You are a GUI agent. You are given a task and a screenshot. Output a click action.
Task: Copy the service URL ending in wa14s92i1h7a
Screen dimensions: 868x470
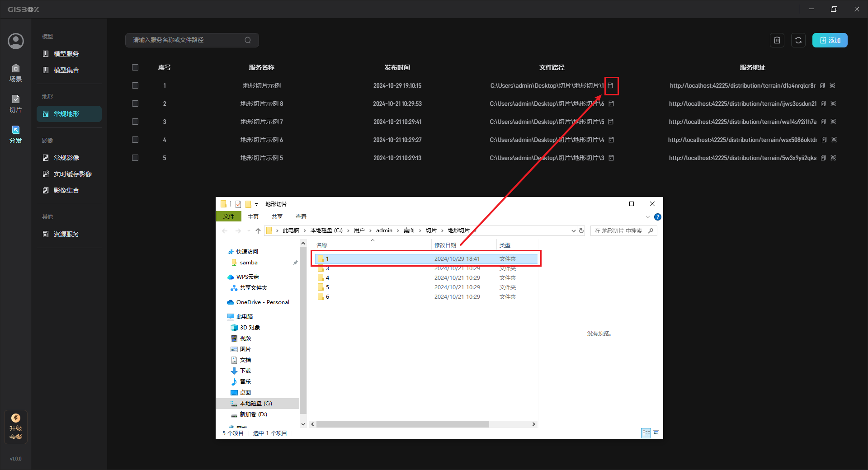pos(823,122)
